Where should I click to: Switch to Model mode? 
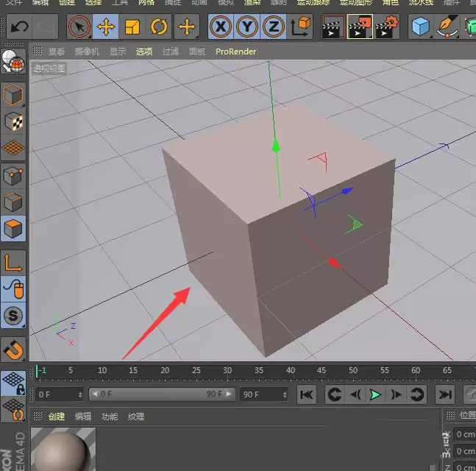(x=13, y=95)
